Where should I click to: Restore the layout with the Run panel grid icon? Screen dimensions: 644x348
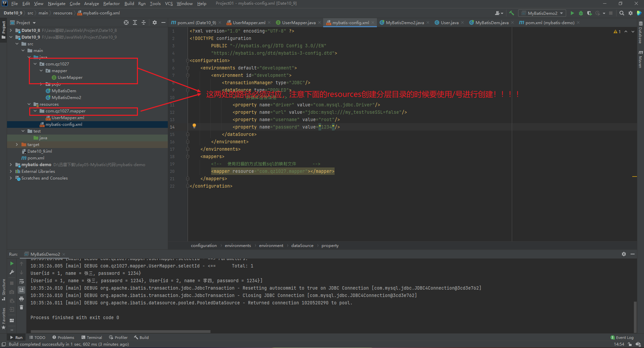12,320
